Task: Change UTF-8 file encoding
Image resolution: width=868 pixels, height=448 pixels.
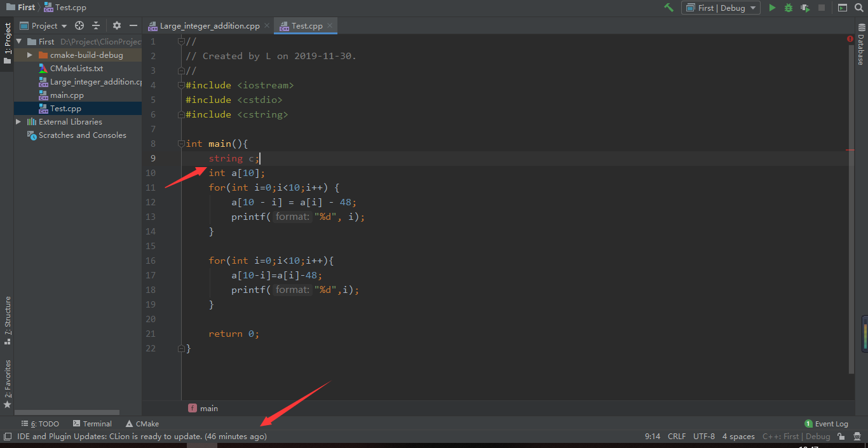Action: tap(704, 437)
